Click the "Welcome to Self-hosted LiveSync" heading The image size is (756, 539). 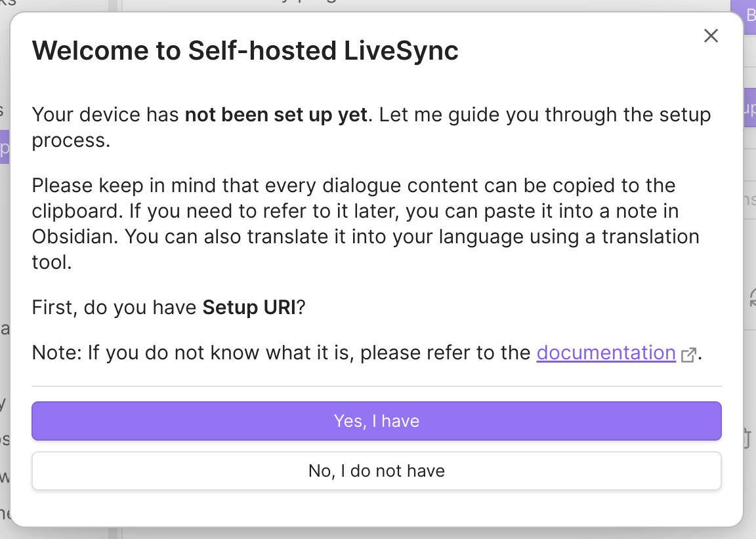245,50
